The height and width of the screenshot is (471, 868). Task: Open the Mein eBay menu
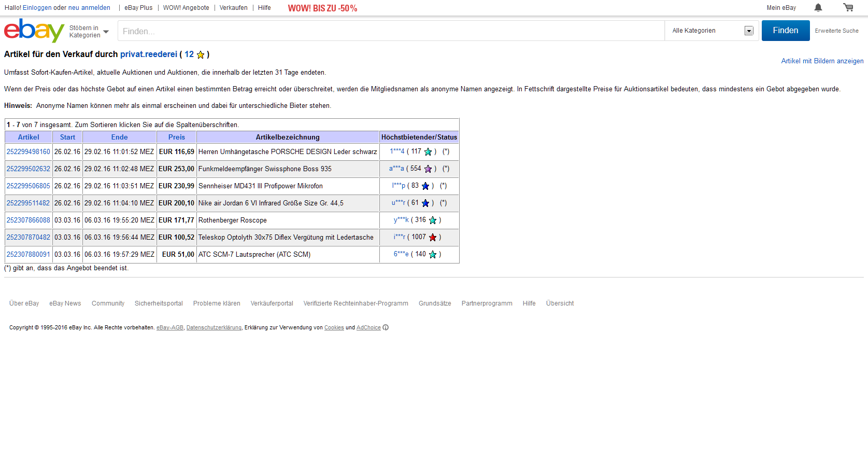[781, 8]
